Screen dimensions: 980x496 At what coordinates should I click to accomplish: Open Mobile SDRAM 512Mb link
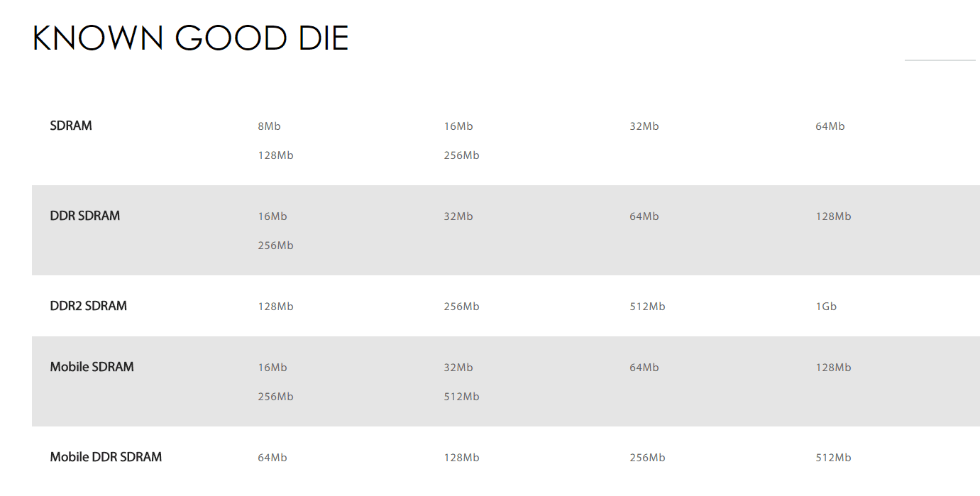[x=461, y=397]
